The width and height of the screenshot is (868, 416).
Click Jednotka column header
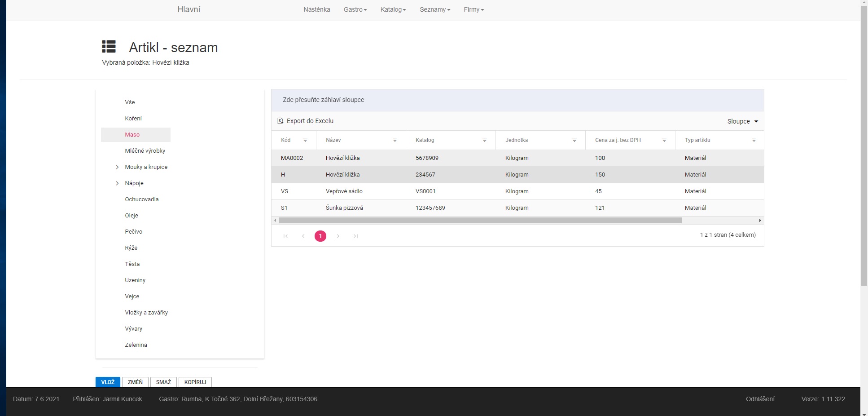(517, 140)
